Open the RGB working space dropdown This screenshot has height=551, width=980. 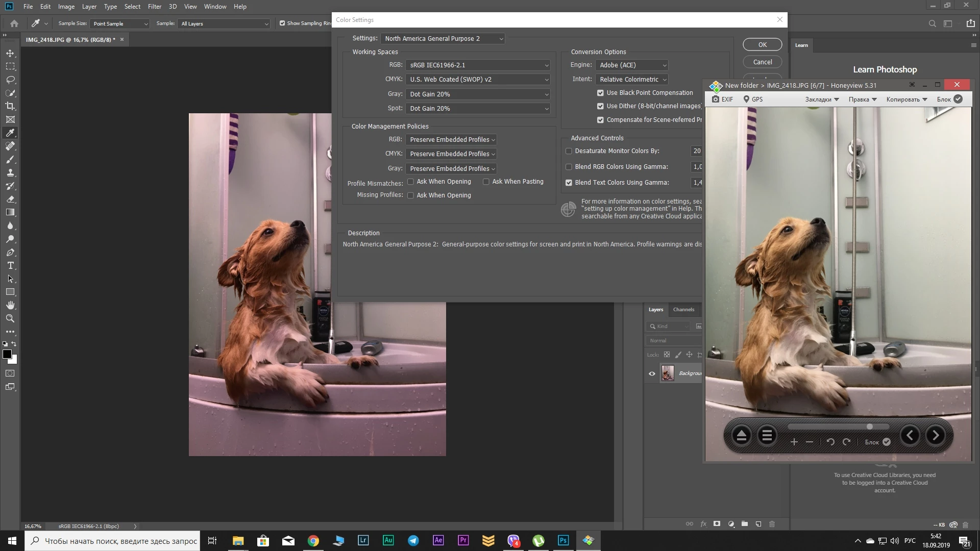[478, 65]
